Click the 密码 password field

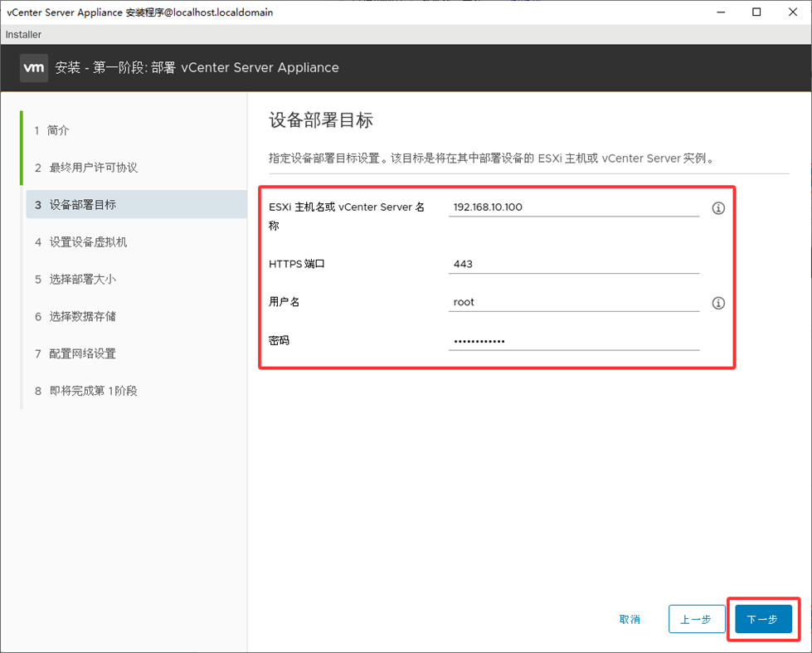(574, 340)
